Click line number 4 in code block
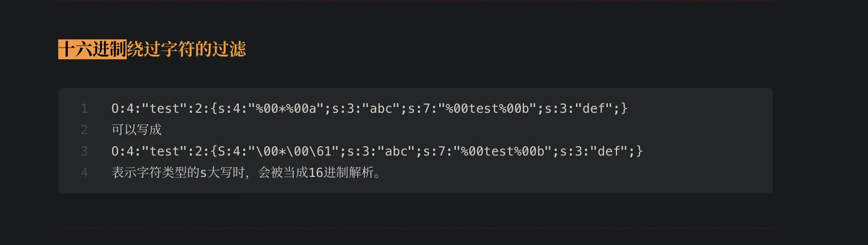This screenshot has height=245, width=868. point(84,173)
